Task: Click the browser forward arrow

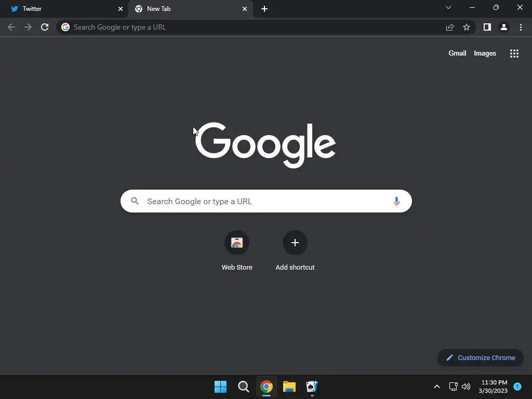Action: point(28,27)
